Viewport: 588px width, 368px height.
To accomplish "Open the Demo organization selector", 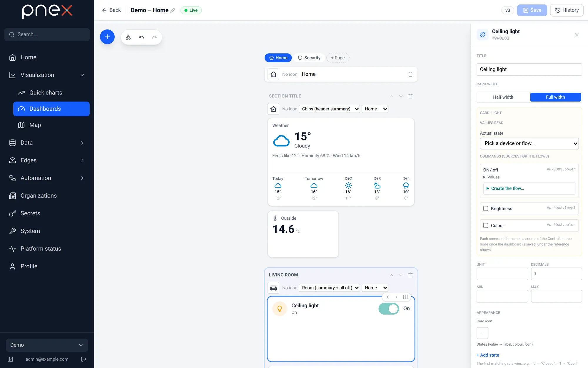I will pyautogui.click(x=47, y=345).
